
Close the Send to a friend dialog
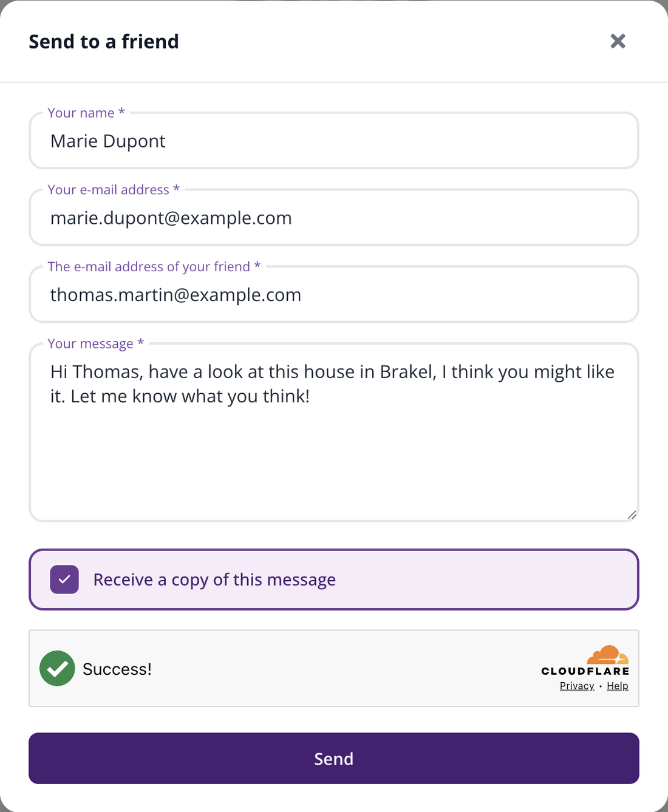pyautogui.click(x=618, y=41)
